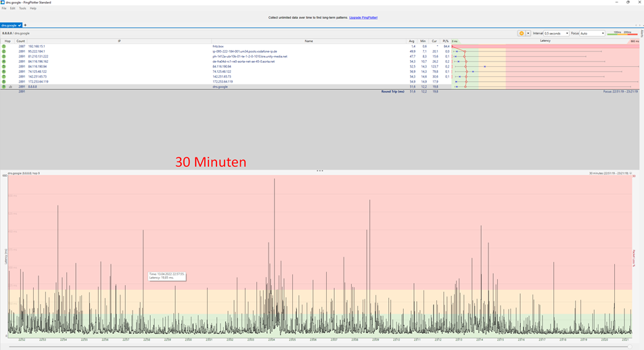The width and height of the screenshot is (644, 350).
Task: Select hop 3 green circle icon
Action: click(x=4, y=56)
